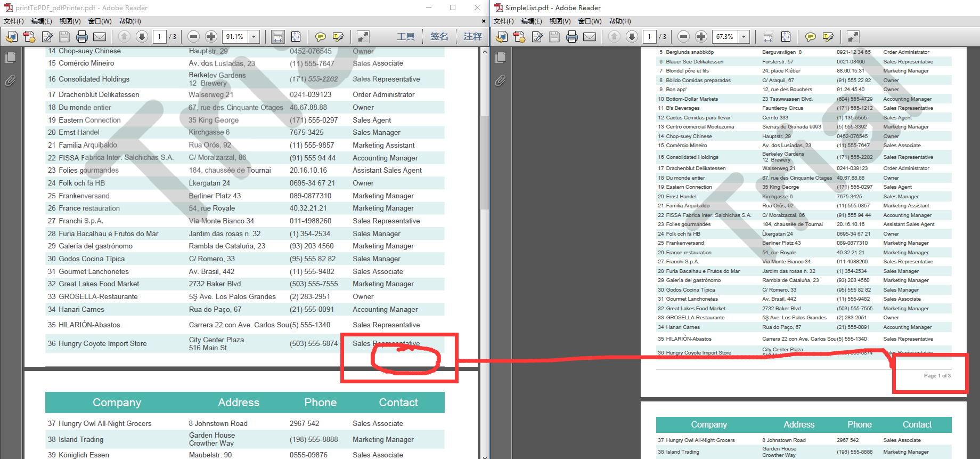Open the 文件(F) menu in the printToPDF_pdfPrinter window
The height and width of the screenshot is (459, 980).
click(14, 21)
